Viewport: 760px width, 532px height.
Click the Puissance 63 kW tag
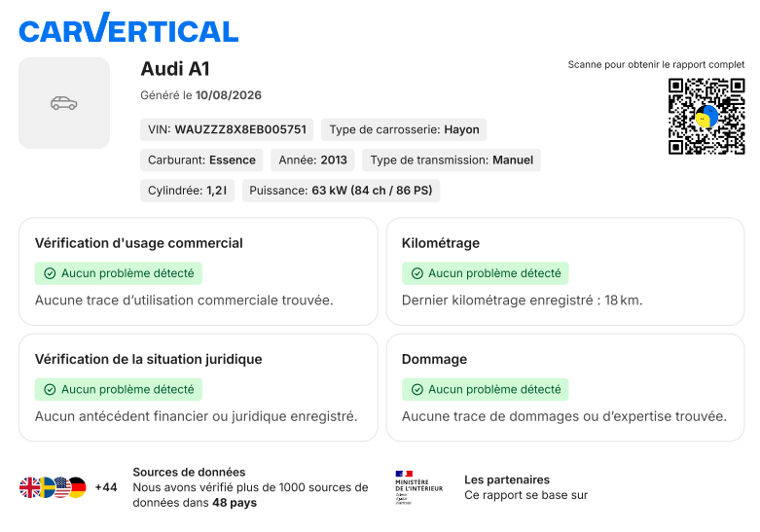click(x=341, y=191)
